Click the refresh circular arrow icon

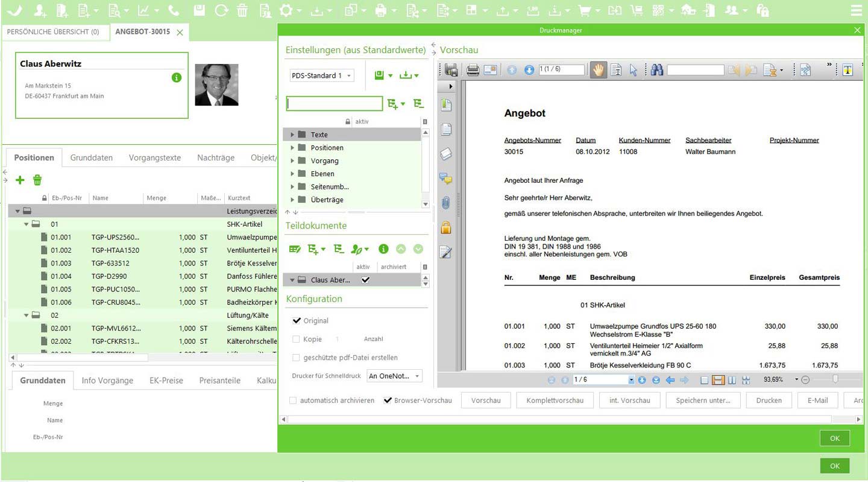pos(221,10)
